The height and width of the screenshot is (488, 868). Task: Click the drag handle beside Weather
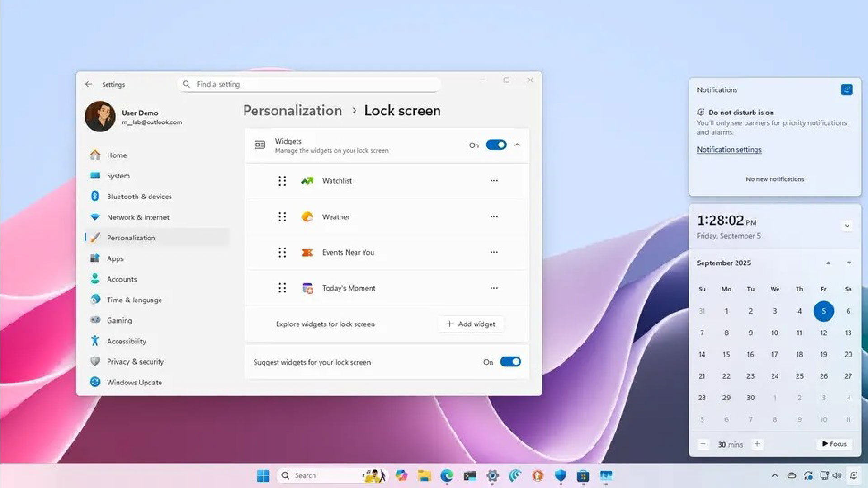point(282,217)
